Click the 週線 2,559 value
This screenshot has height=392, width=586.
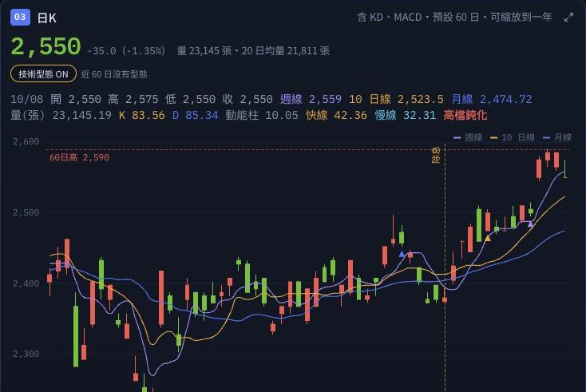click(311, 99)
